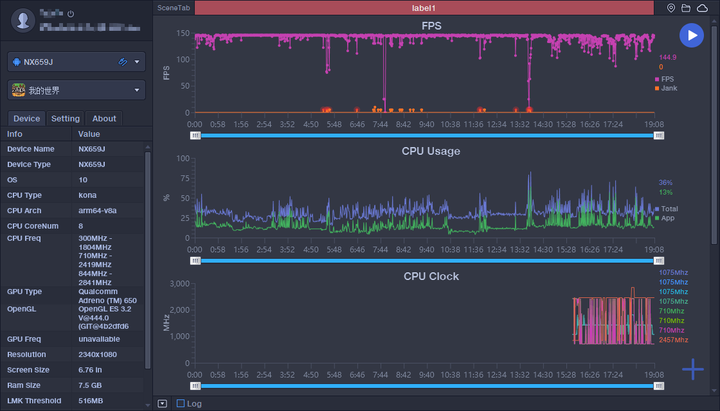The height and width of the screenshot is (411, 720).
Task: Click the user avatar profile icon
Action: pos(22,21)
